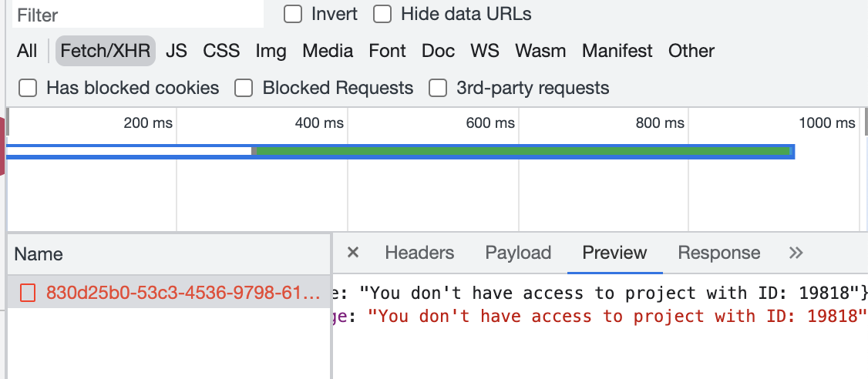This screenshot has height=379, width=868.
Task: Filter requests by JS
Action: click(177, 51)
